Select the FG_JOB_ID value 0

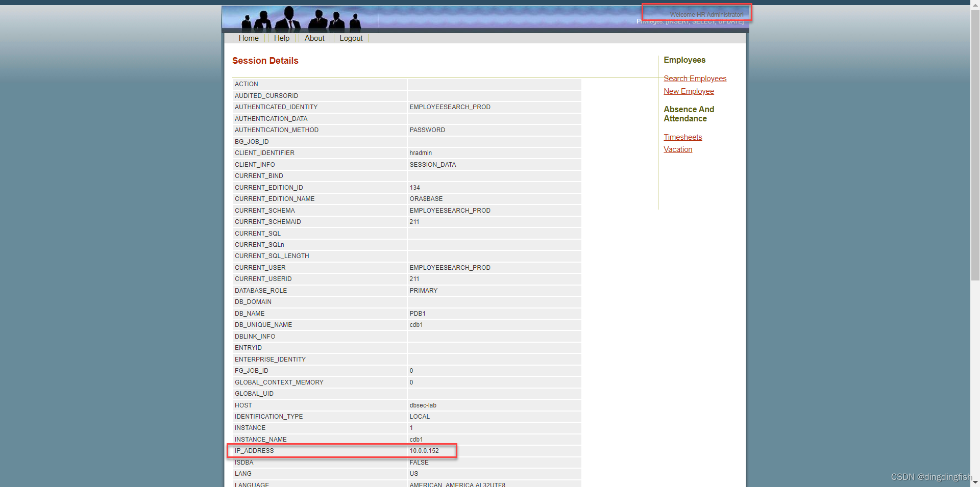(x=411, y=371)
